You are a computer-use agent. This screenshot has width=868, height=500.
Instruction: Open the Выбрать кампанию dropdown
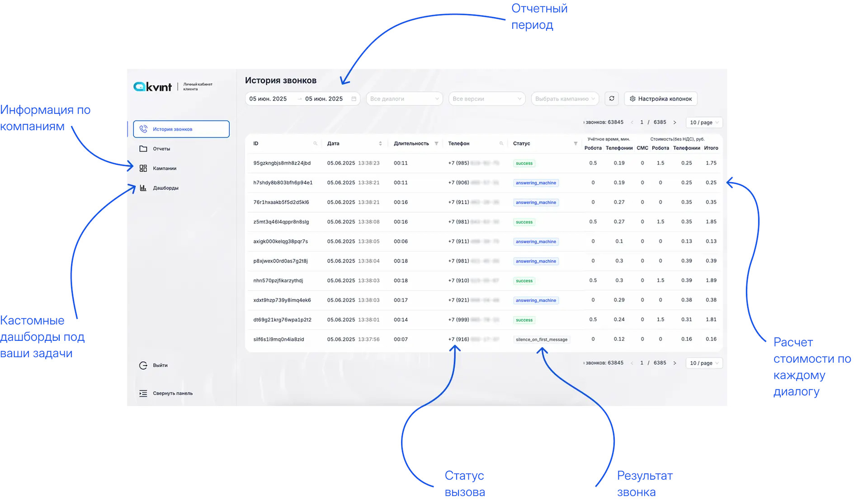[565, 99]
